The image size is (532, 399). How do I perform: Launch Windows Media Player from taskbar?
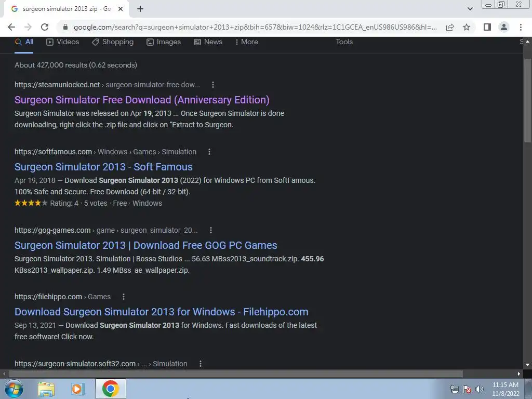coord(77,389)
